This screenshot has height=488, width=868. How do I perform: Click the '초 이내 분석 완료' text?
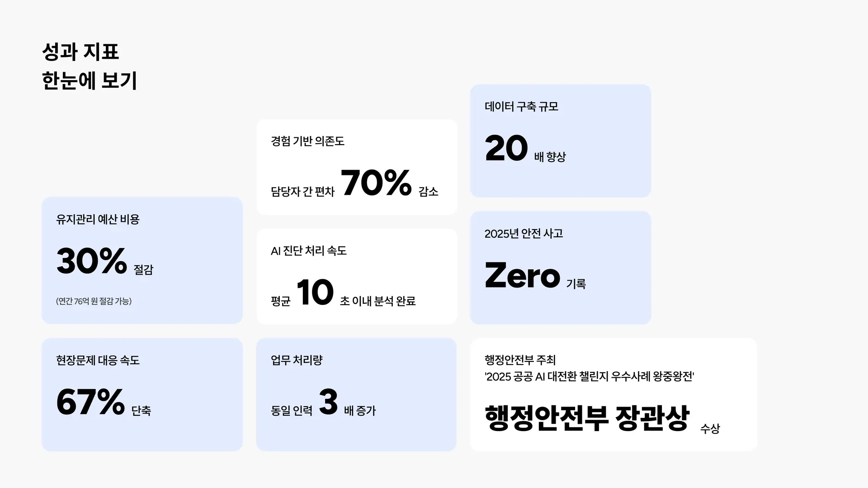tap(377, 301)
